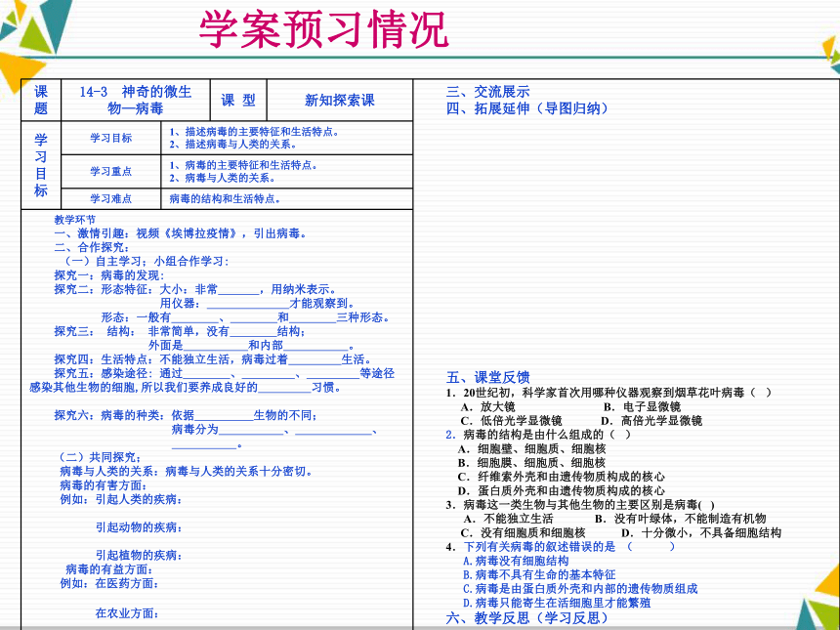Choose answer "B. 电子显微镜"
The height and width of the screenshot is (630, 840).
pyautogui.click(x=642, y=406)
